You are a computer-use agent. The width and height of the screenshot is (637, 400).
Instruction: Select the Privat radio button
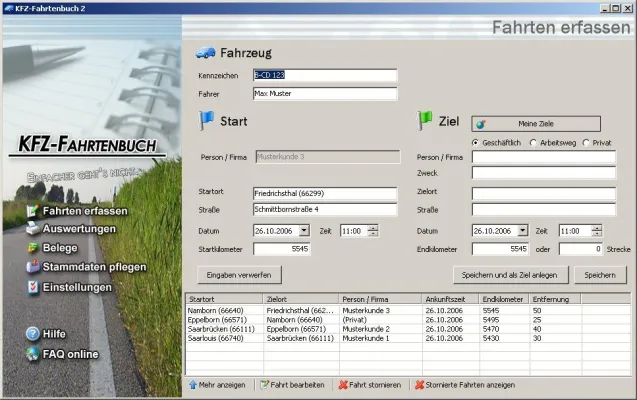[586, 143]
